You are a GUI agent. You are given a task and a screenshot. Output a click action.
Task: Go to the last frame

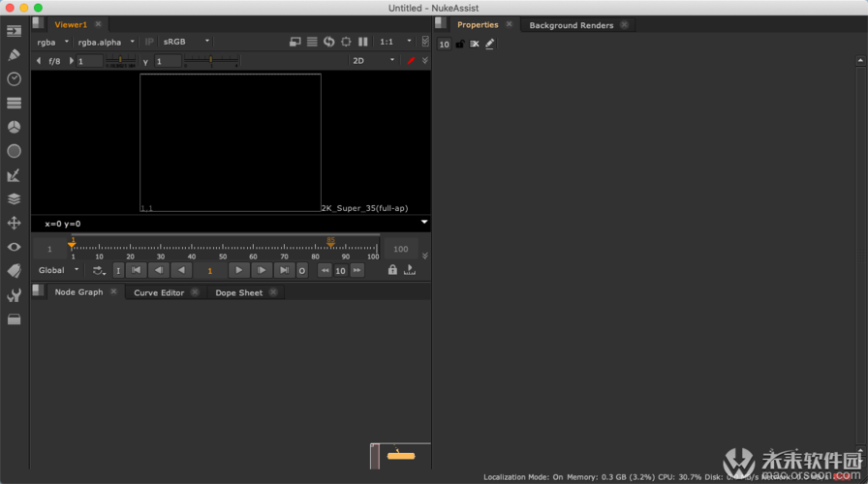(284, 270)
